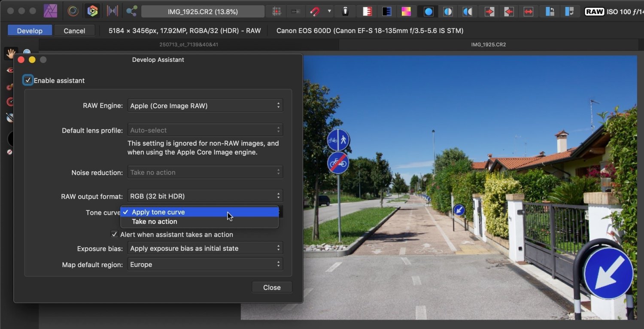Select the Hand view tool
Image resolution: width=644 pixels, height=329 pixels.
point(10,54)
